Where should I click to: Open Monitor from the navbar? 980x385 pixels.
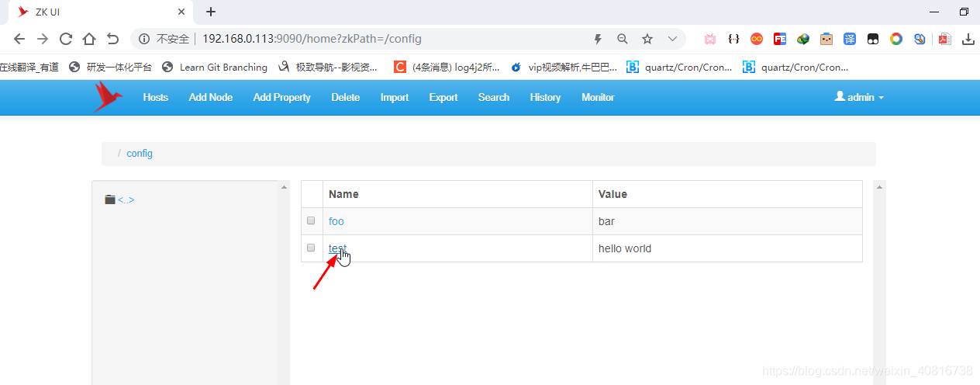[x=598, y=97]
